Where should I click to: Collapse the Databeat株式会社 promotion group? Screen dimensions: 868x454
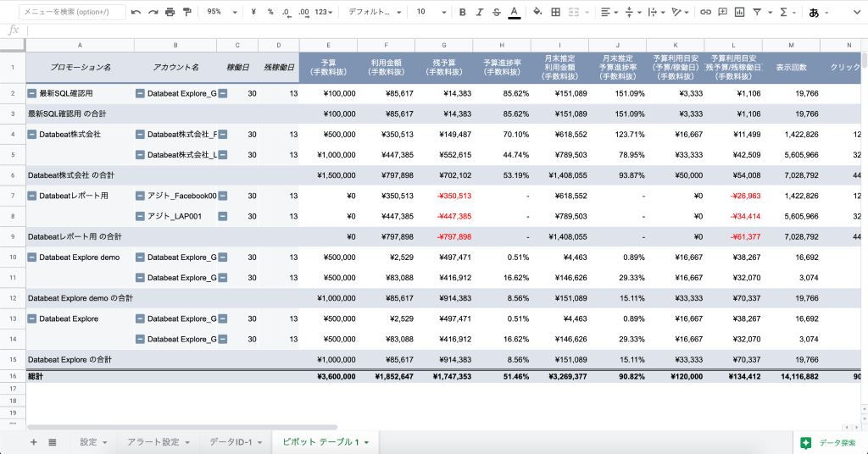click(32, 135)
